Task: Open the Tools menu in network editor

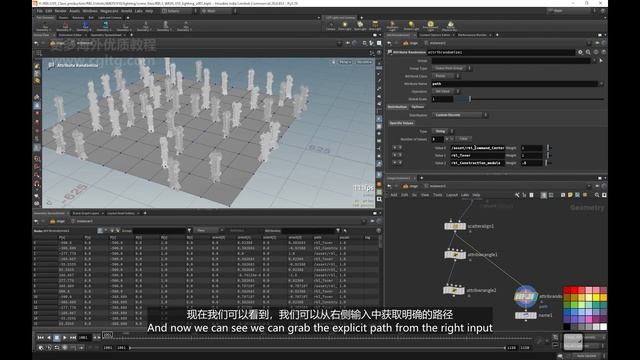Action: (438, 195)
